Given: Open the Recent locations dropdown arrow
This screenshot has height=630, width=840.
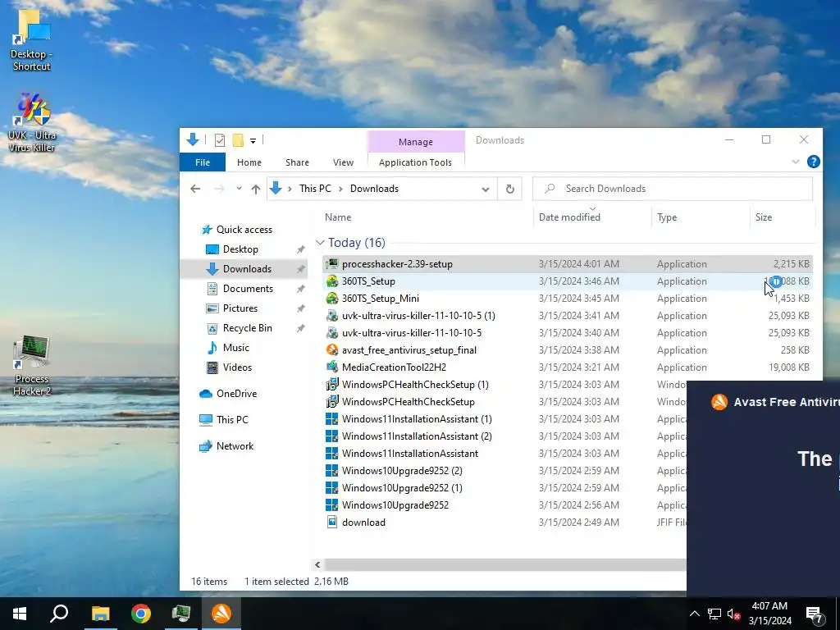Looking at the screenshot, I should click(239, 189).
